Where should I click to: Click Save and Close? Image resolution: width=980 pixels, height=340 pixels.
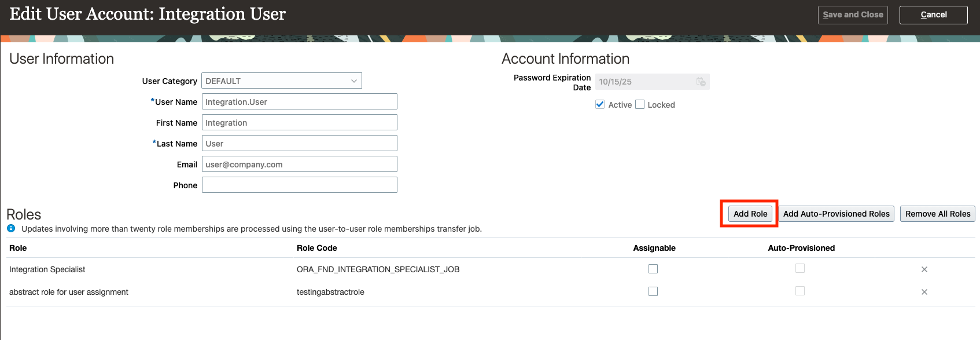[853, 15]
